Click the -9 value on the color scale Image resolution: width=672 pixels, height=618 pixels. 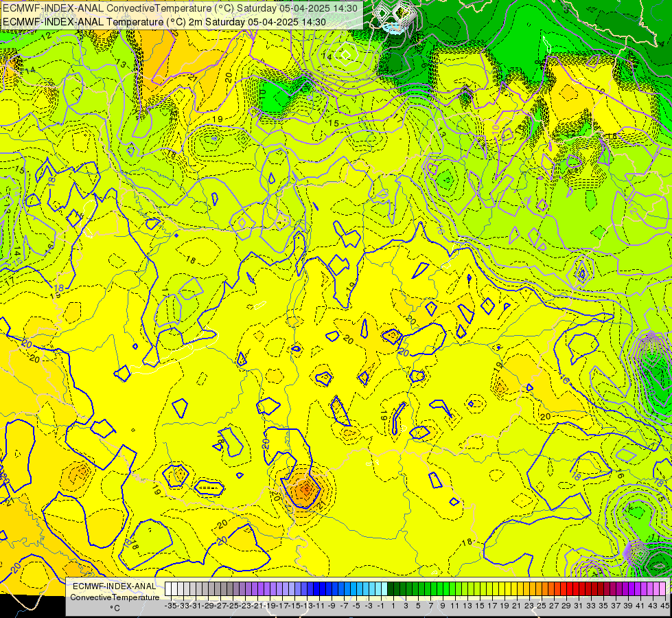[x=332, y=606]
